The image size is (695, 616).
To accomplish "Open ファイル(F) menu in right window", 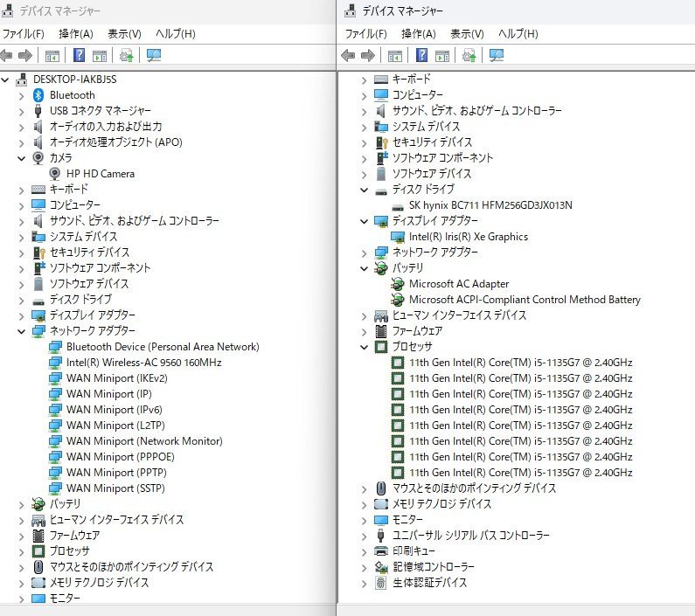I will 366,34.
